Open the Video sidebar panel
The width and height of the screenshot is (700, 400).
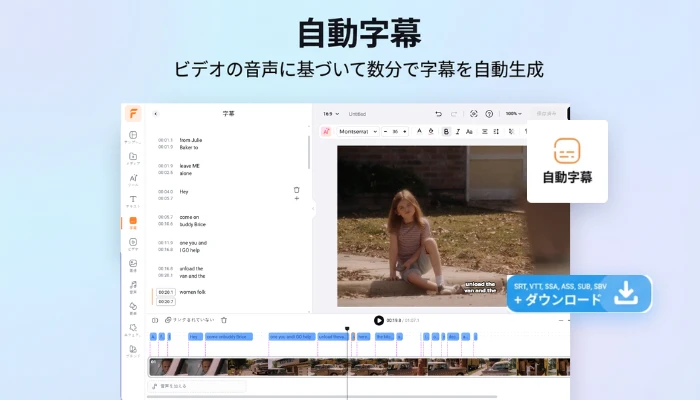coord(133,244)
